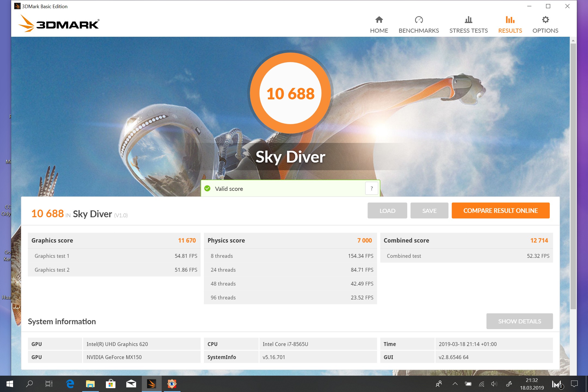This screenshot has width=588, height=392.
Task: Click SystemInfo version v5.16.701
Action: [x=318, y=357]
